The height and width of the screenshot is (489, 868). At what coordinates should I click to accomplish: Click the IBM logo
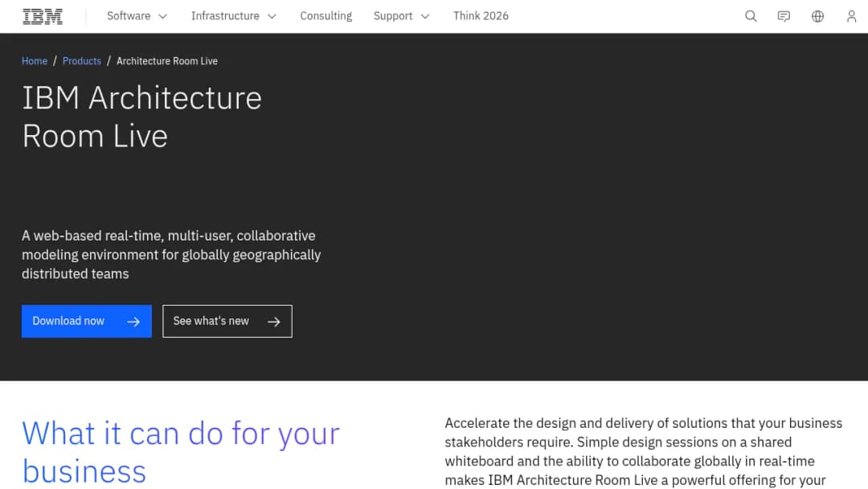click(x=43, y=17)
